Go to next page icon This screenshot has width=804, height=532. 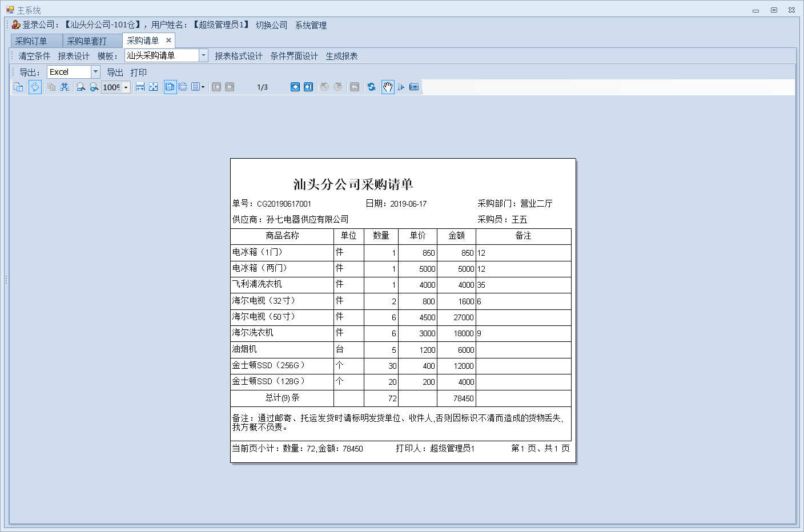pyautogui.click(x=295, y=87)
